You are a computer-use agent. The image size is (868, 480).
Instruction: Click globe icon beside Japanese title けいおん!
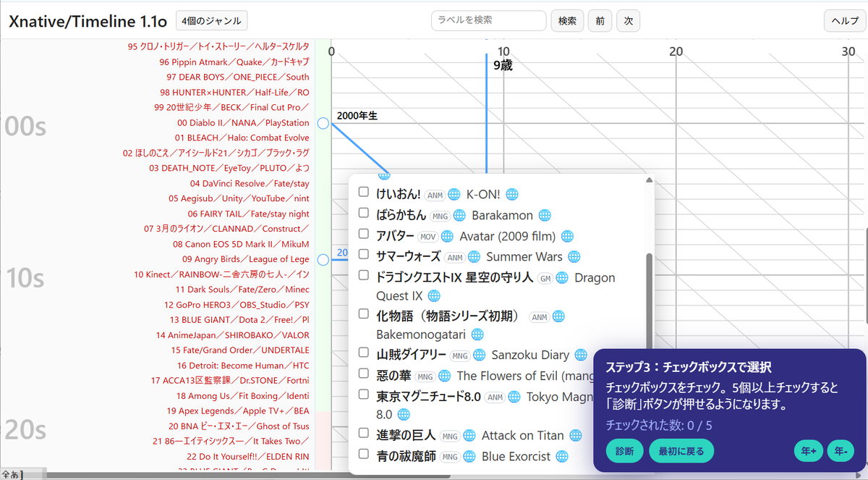click(x=454, y=194)
